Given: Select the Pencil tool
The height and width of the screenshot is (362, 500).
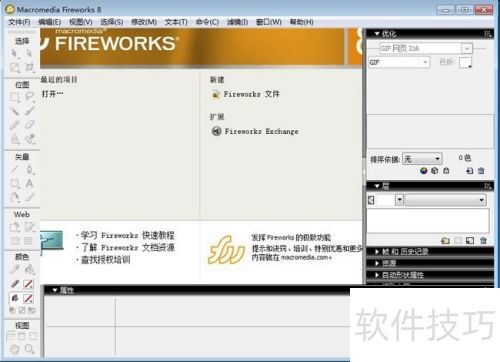Looking at the screenshot, I should (14, 125).
